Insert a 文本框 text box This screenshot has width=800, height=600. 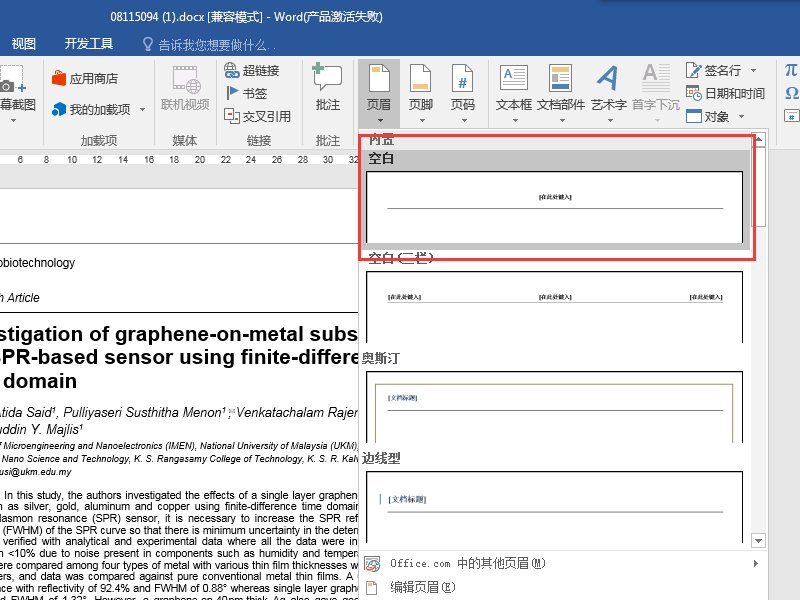pyautogui.click(x=516, y=90)
